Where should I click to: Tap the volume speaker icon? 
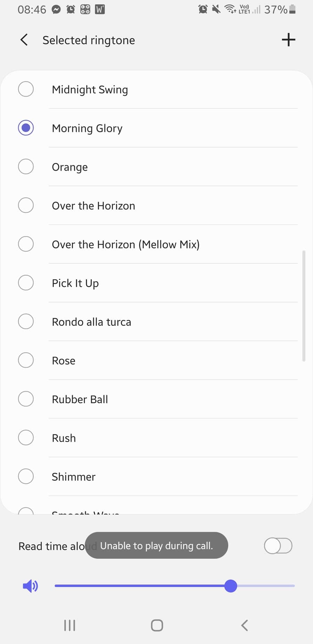30,586
